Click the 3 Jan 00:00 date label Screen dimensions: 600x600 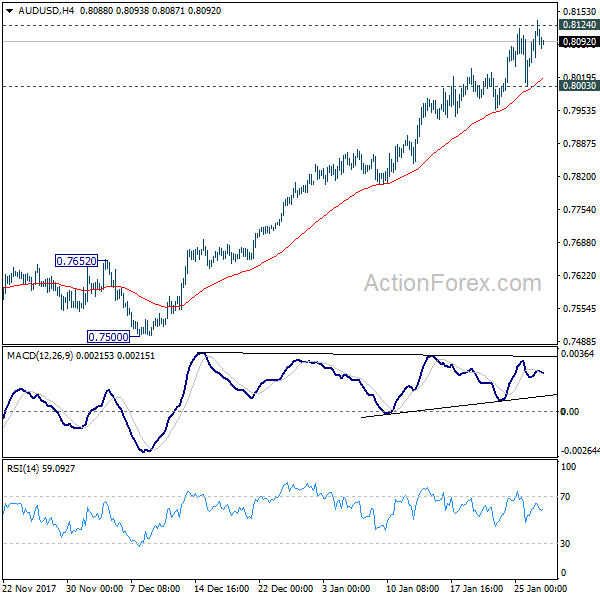346,588
